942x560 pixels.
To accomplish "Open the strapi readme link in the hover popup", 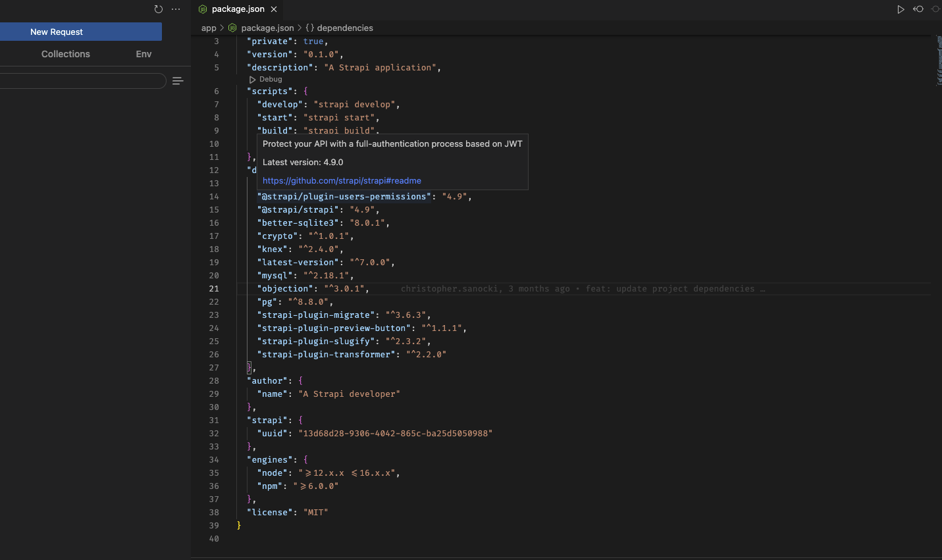I will [341, 180].
